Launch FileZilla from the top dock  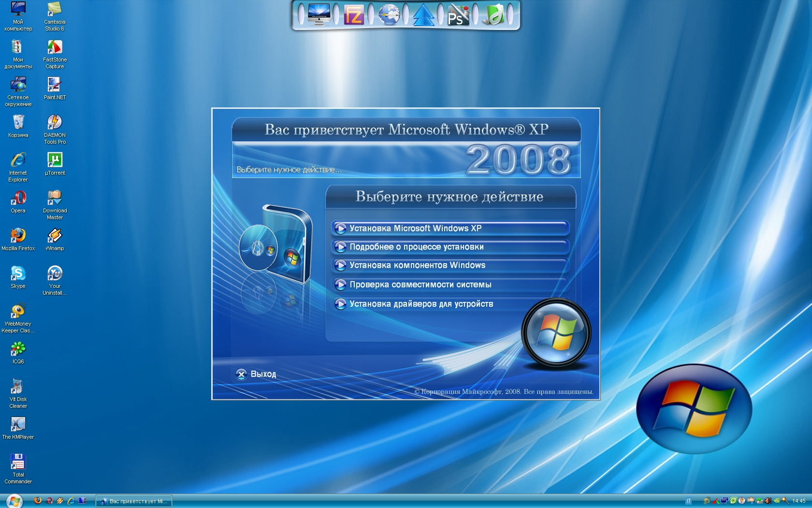tap(354, 15)
